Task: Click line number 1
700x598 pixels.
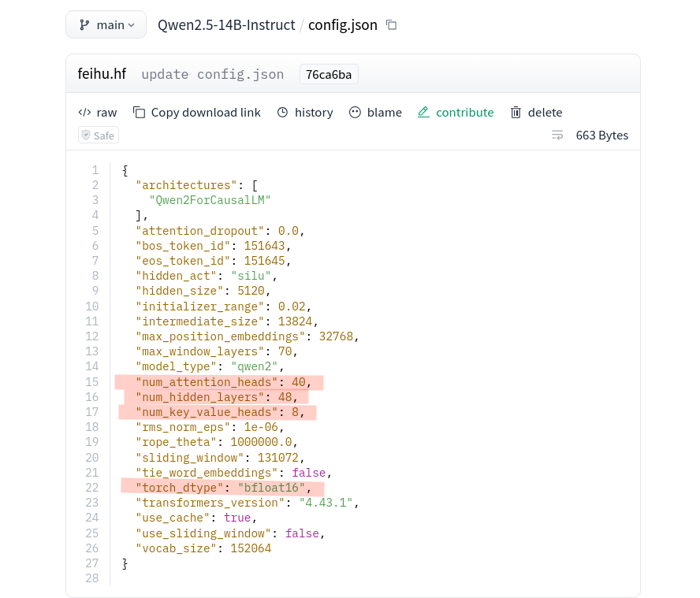Action: click(95, 170)
